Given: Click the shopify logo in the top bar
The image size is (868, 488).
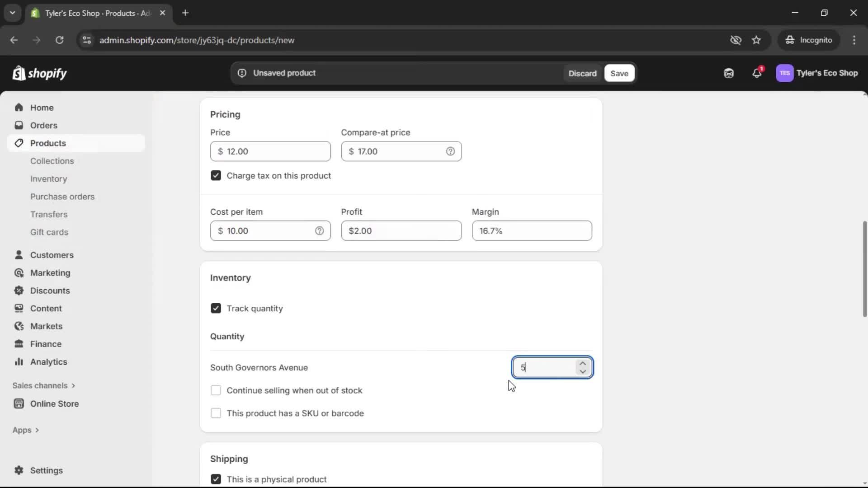Looking at the screenshot, I should (x=40, y=73).
